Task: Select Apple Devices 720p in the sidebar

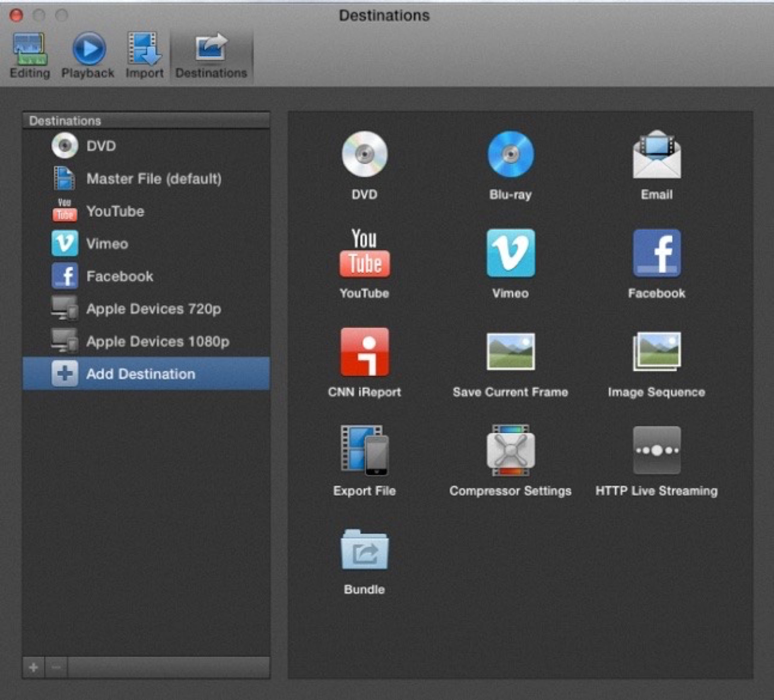Action: pyautogui.click(x=154, y=309)
